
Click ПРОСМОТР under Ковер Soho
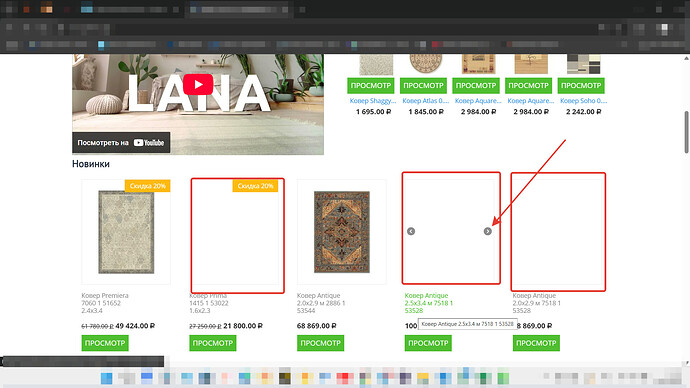(x=581, y=85)
